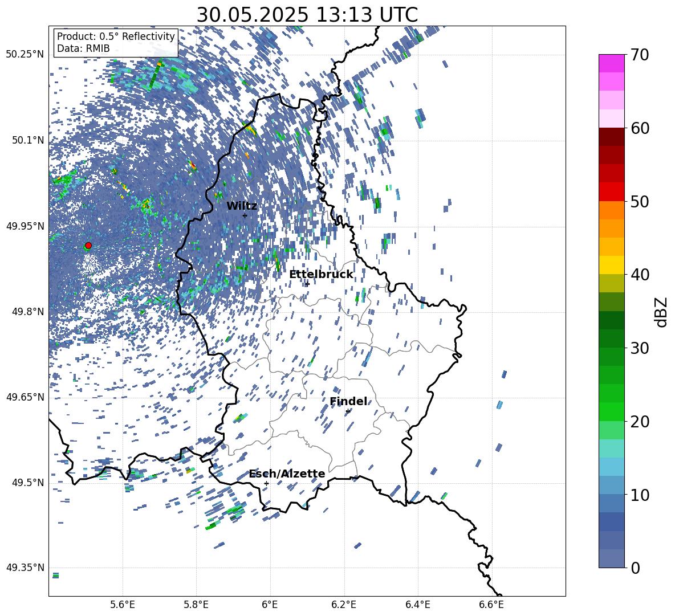Click the 70 tick on colorbar
Image resolution: width=675 pixels, height=616 pixels.
pyautogui.click(x=640, y=55)
